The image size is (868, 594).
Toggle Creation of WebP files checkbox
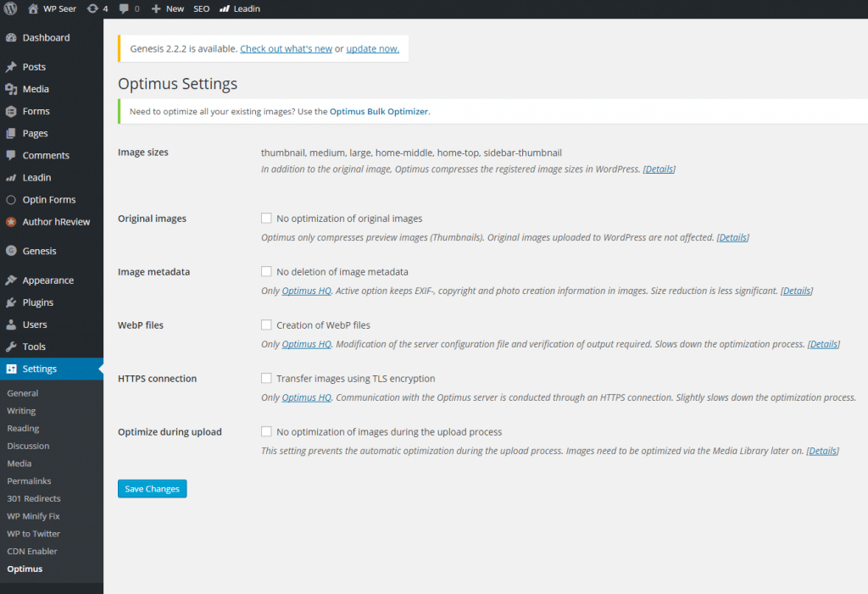point(266,325)
